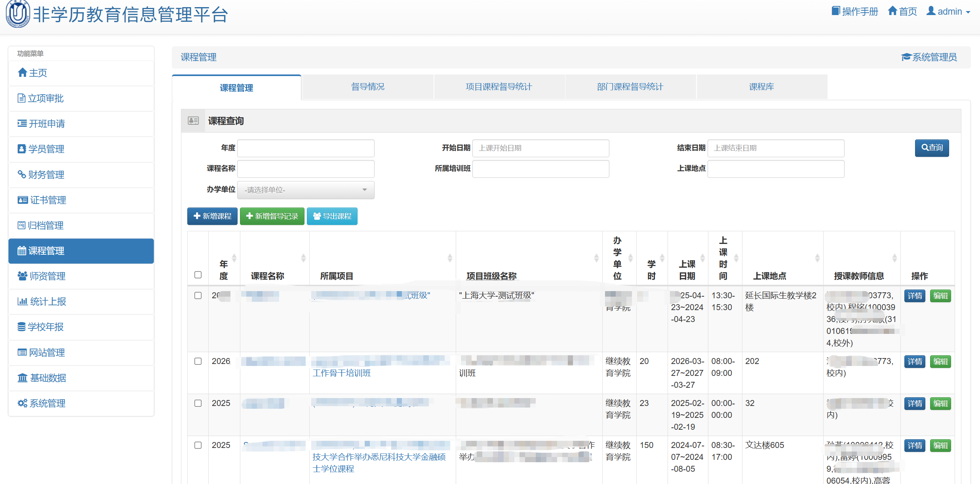Switch to the 督导情况 tab

367,87
